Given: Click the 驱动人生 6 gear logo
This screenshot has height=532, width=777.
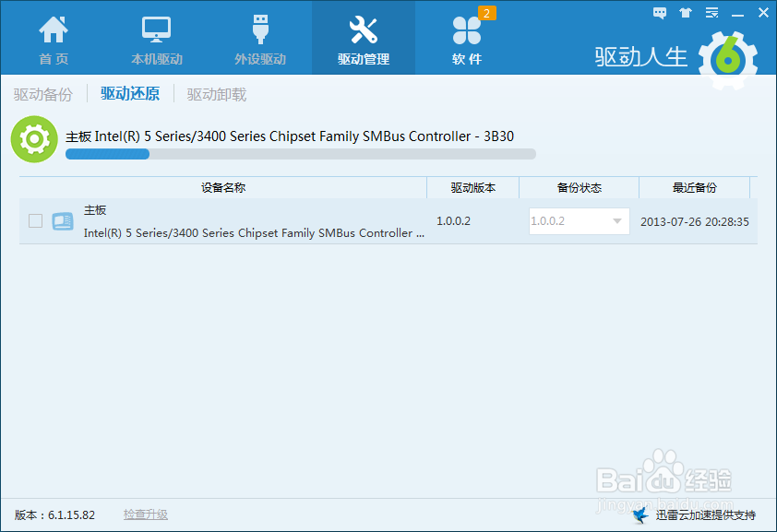Looking at the screenshot, I should coord(727,60).
